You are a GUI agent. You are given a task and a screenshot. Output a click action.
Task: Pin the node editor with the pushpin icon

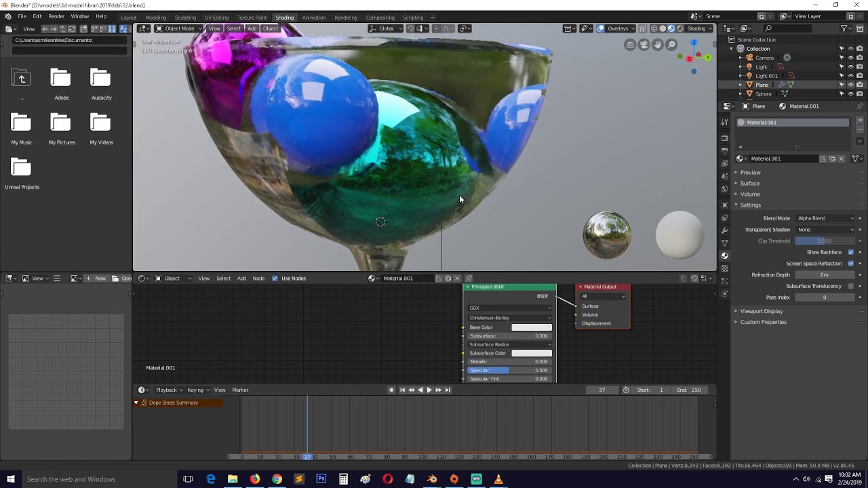tap(469, 279)
